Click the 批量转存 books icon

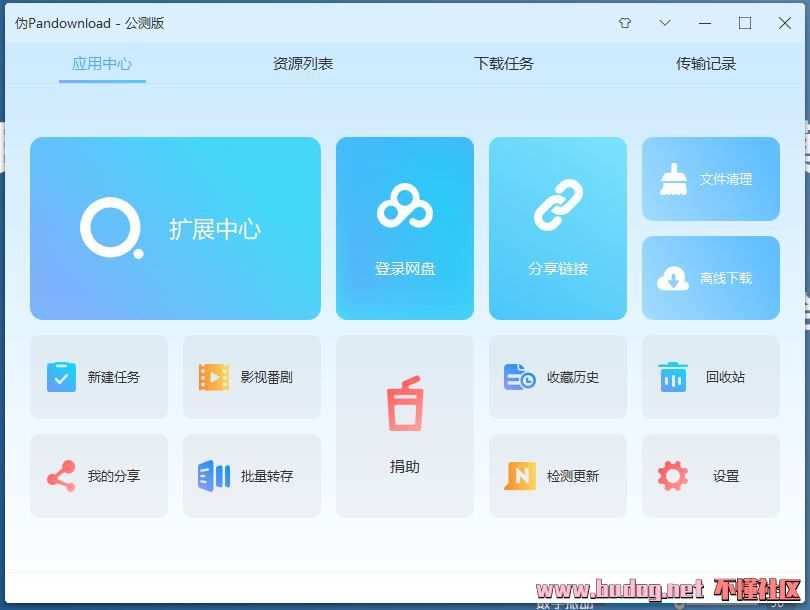click(214, 476)
